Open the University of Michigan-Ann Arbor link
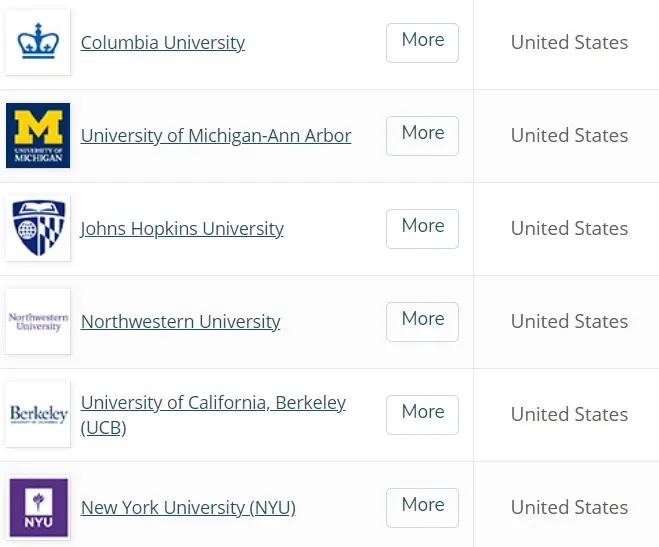 pyautogui.click(x=216, y=136)
